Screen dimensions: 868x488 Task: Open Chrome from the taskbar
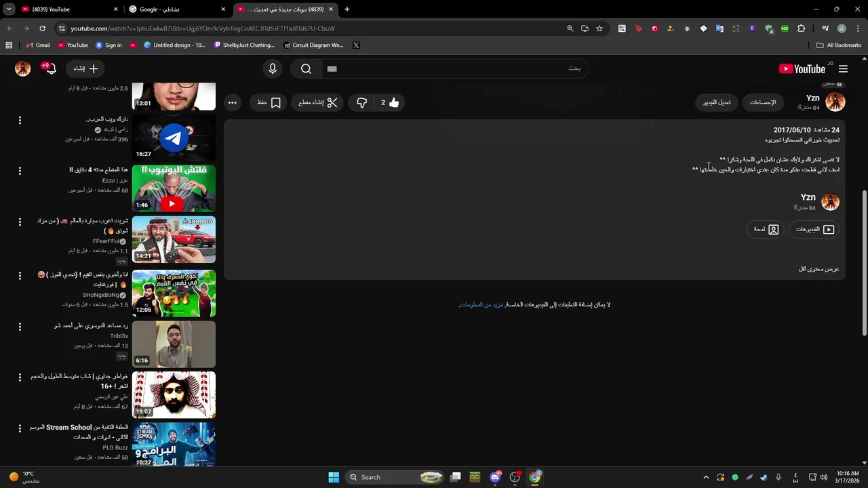point(535,477)
